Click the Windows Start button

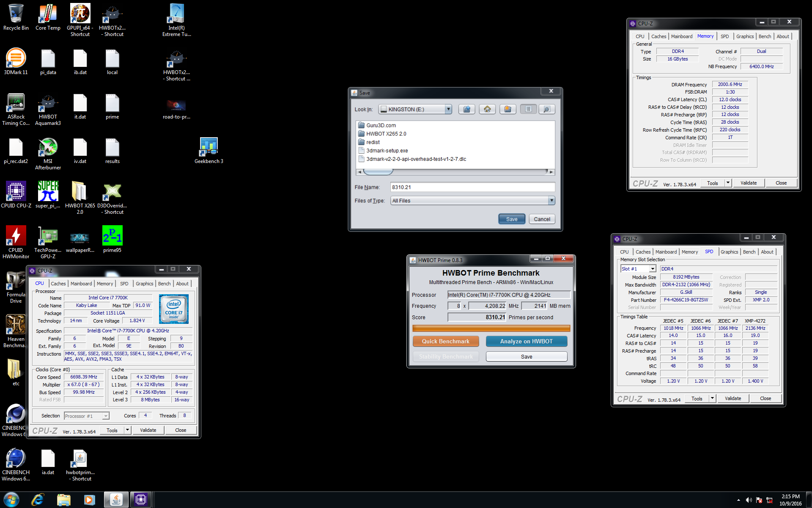click(11, 500)
